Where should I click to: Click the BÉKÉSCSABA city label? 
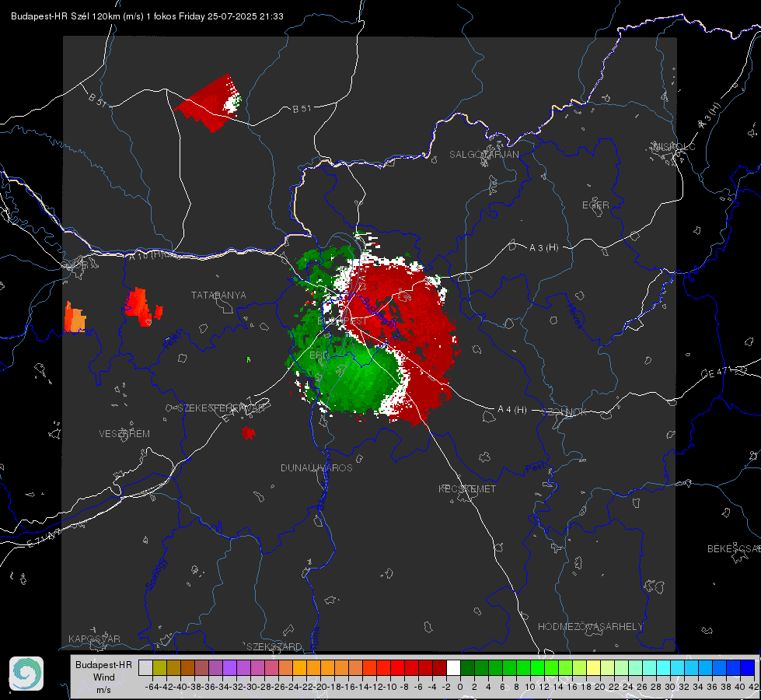(x=734, y=548)
